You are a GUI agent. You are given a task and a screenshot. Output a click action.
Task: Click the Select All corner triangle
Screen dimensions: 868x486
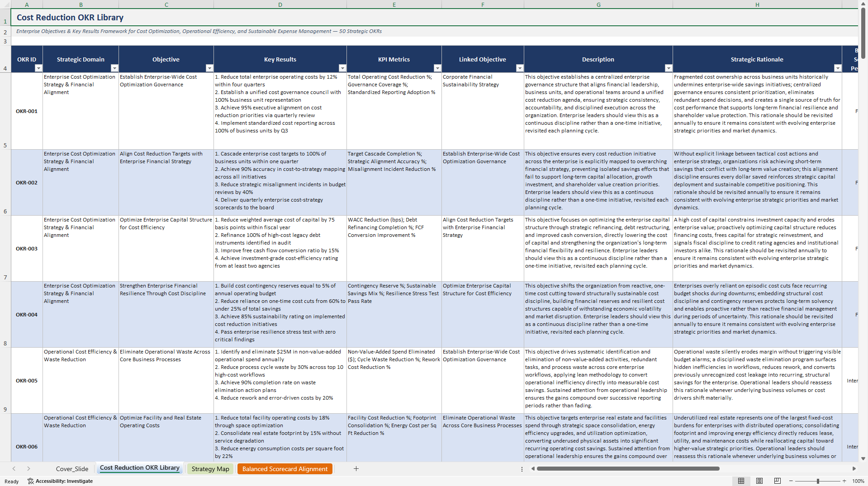pos(5,5)
